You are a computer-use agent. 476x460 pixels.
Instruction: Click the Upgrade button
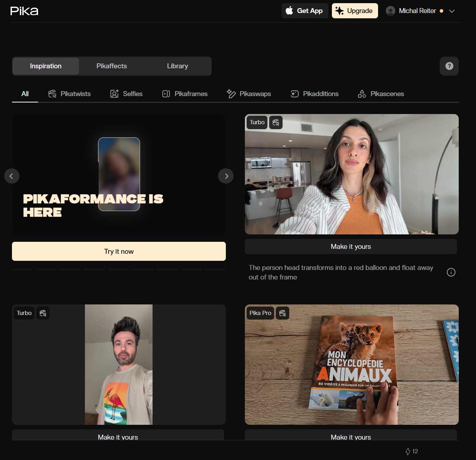tap(354, 11)
